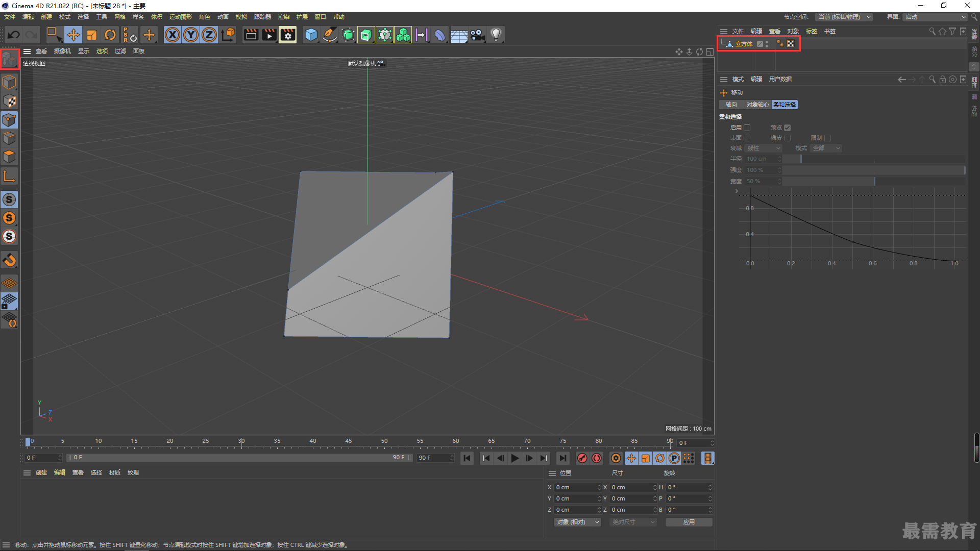
Task: Click frame 30 on the timeline ruler
Action: click(x=241, y=442)
